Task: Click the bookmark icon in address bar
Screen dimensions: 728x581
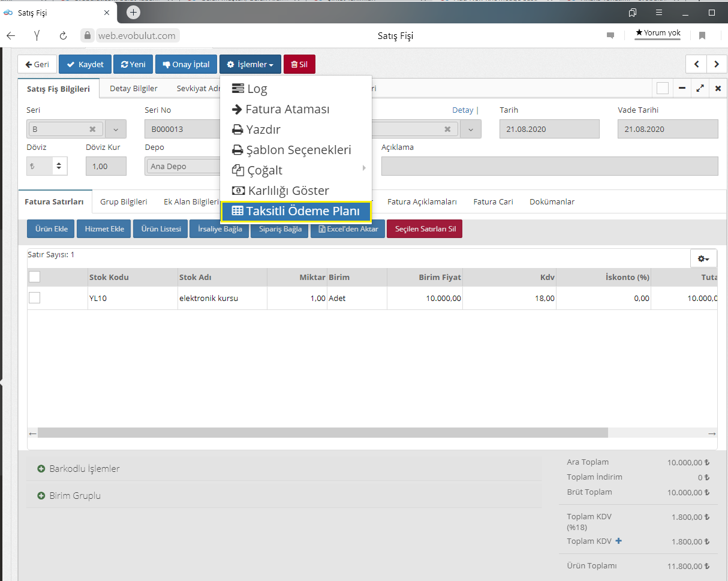Action: pyautogui.click(x=702, y=35)
